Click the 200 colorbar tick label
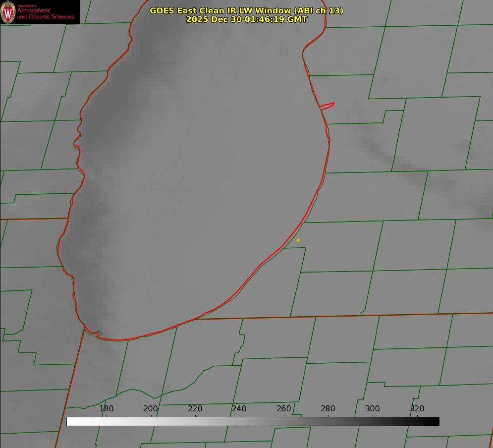 click(151, 409)
